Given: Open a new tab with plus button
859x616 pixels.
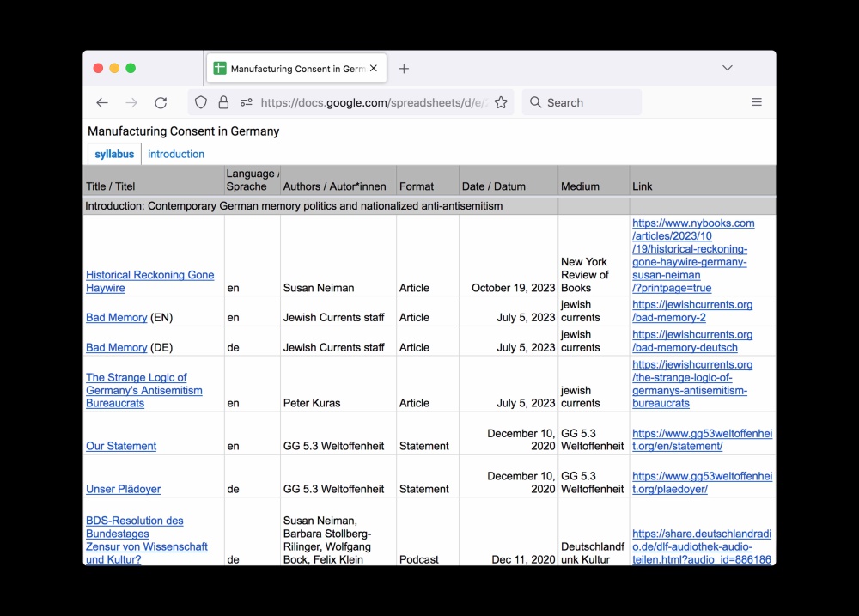Looking at the screenshot, I should 404,69.
